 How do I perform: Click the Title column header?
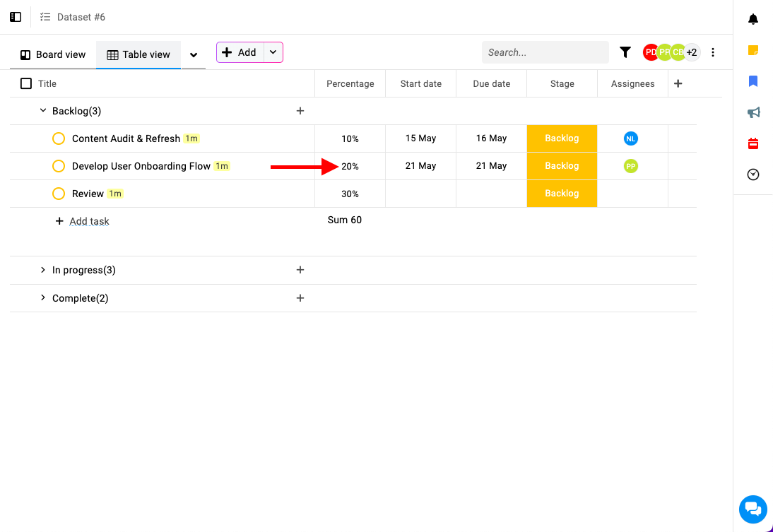coord(47,84)
